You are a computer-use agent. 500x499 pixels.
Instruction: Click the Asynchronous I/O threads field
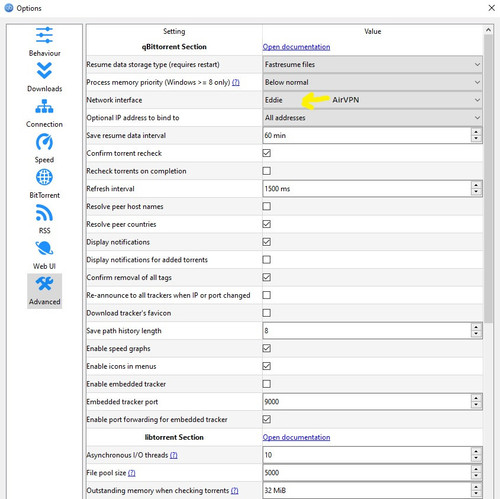point(367,455)
